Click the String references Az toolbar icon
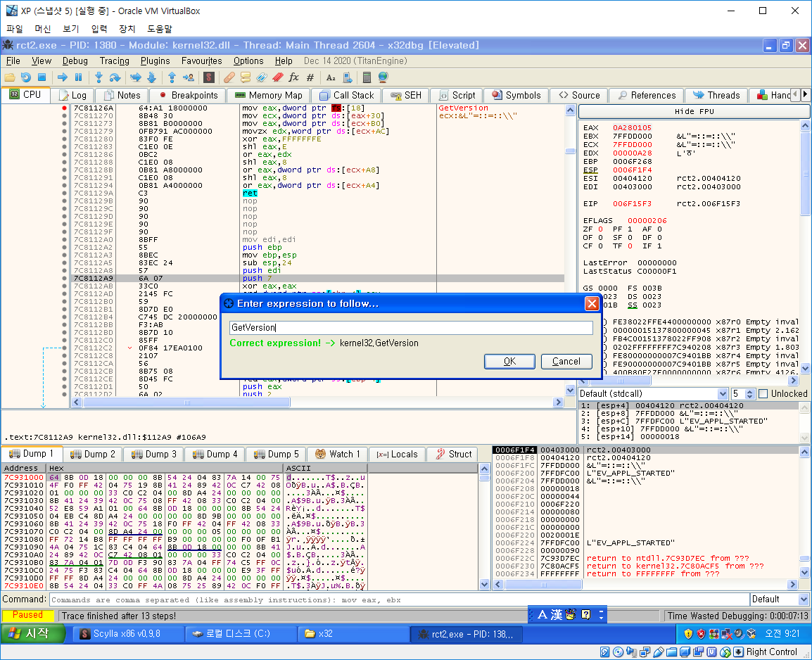The image size is (812, 660). click(x=331, y=77)
